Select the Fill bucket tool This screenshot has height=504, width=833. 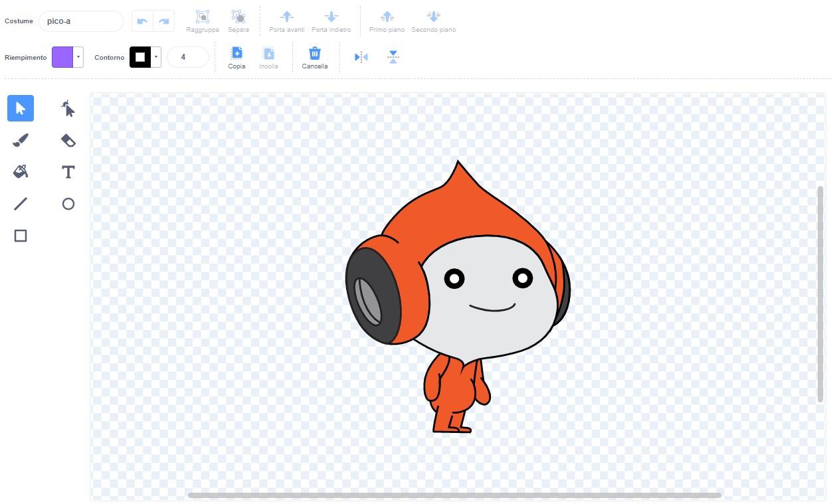pos(21,172)
